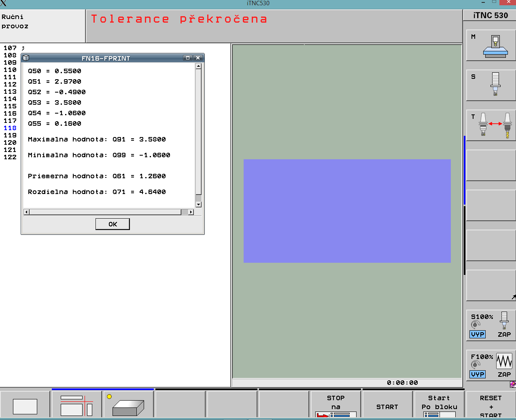Click the FPRINT dialog horizontal scrollbar track
The image size is (516, 420).
coord(105,212)
